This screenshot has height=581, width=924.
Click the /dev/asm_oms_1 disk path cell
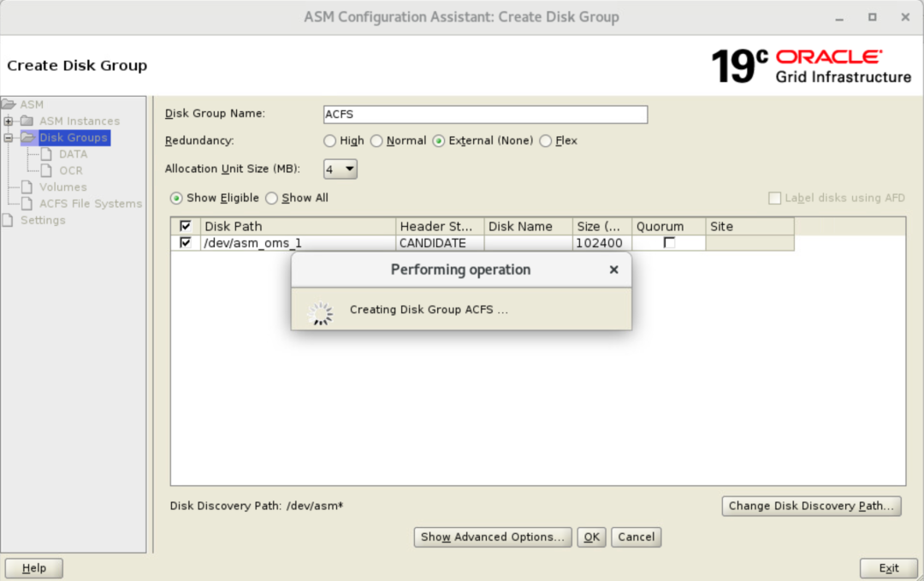tap(298, 243)
